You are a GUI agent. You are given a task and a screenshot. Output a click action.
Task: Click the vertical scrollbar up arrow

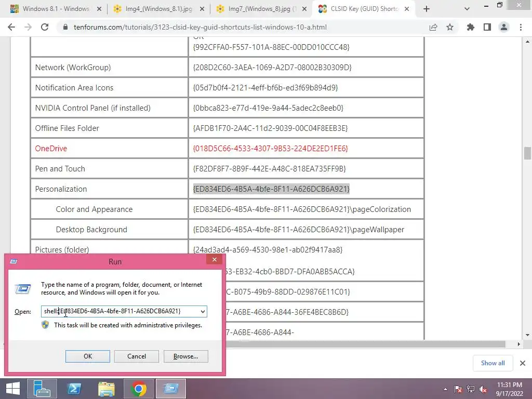click(x=527, y=42)
